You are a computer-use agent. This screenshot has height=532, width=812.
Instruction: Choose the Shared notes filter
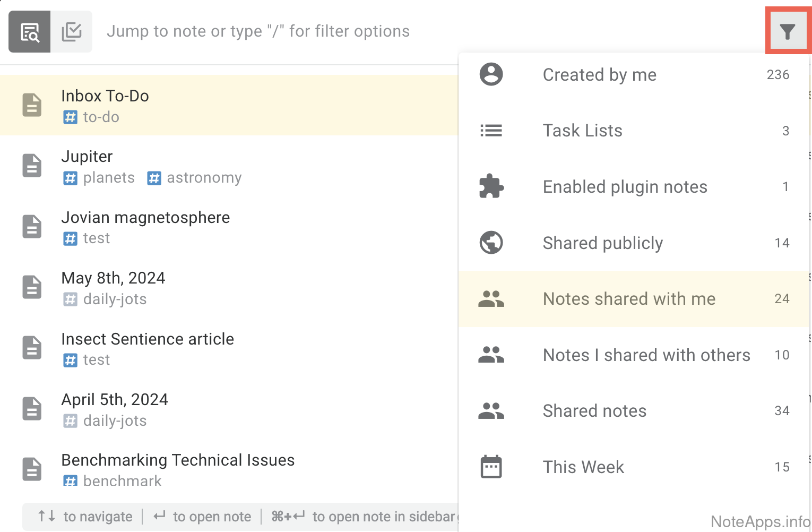point(594,411)
